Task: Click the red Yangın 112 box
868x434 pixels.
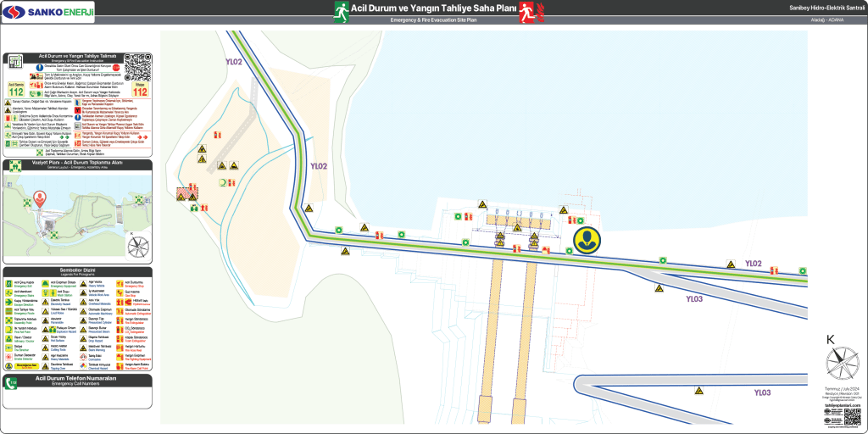Action: (140, 90)
